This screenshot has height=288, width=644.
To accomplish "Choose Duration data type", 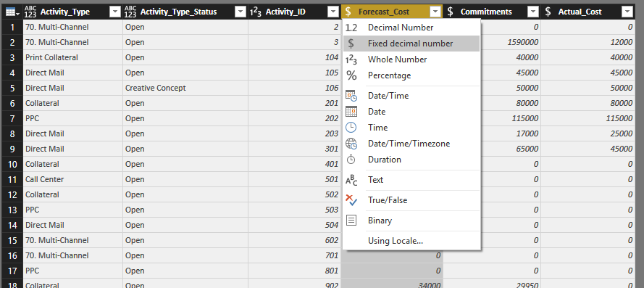I will pos(411,160).
